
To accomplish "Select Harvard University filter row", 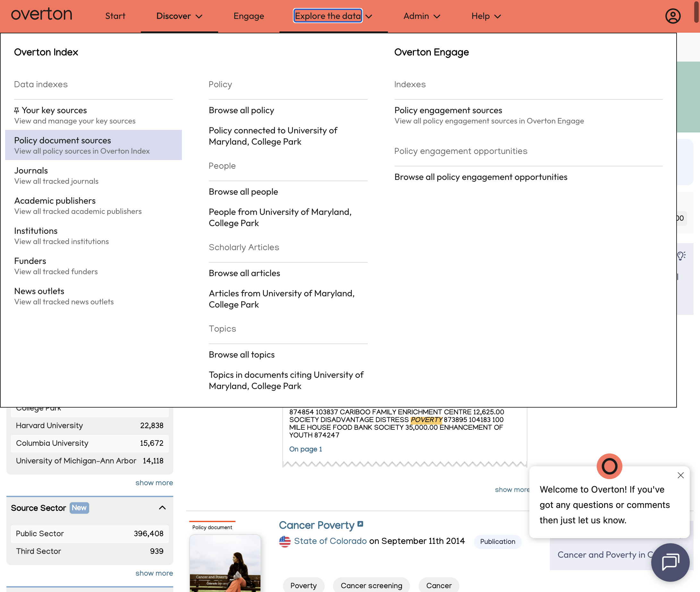I will click(x=90, y=426).
